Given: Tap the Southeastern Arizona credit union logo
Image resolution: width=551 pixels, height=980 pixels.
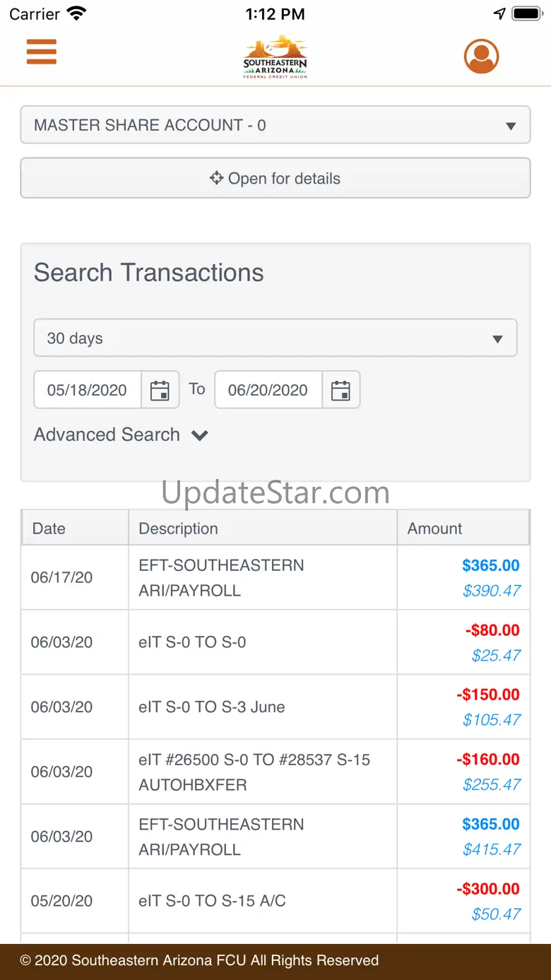Looking at the screenshot, I should [x=275, y=57].
